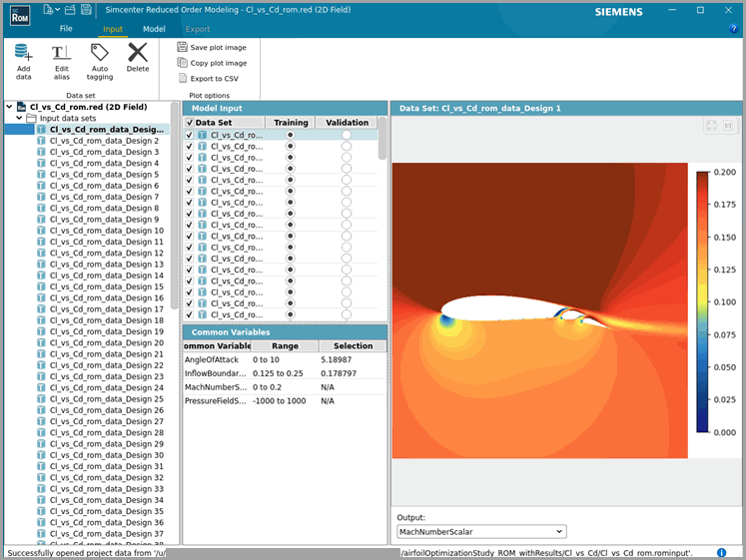This screenshot has height=560, width=746.
Task: Click the color legend bar on the plot
Action: 704,301
